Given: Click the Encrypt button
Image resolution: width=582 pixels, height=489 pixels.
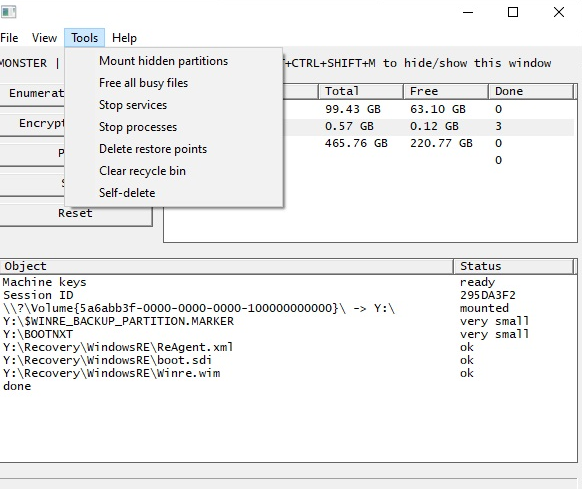Looking at the screenshot, I should [32, 123].
